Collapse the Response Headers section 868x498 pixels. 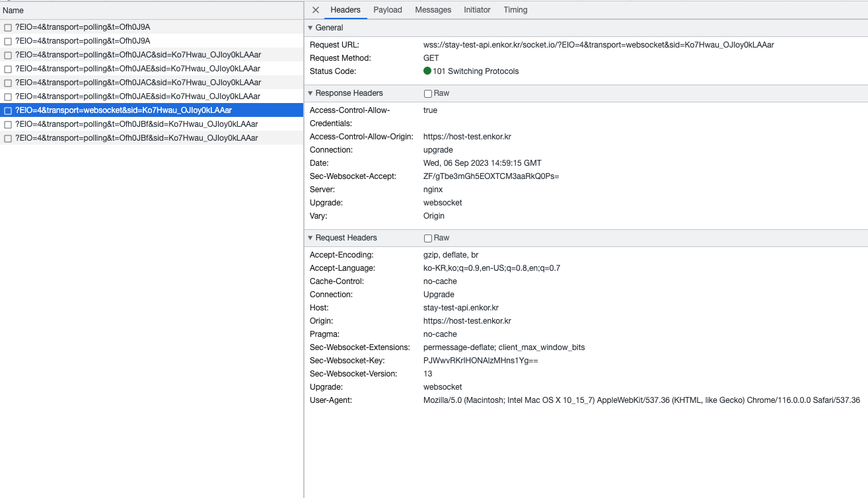pos(310,93)
